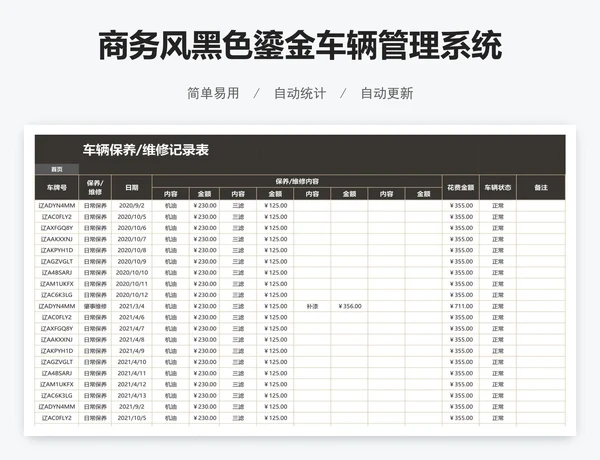Select date cell 2021/9/2
Screen dimensions: 600x460
tap(132, 406)
